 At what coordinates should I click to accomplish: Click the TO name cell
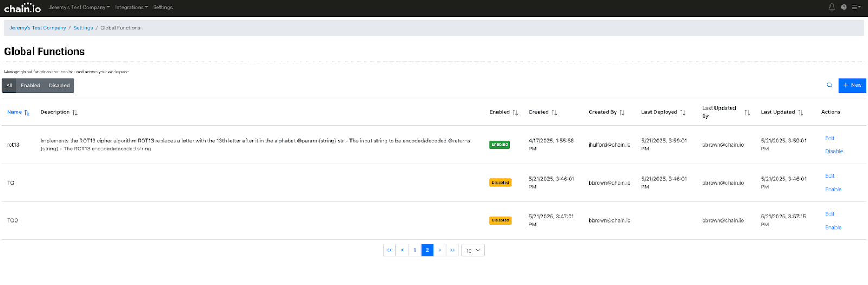pyautogui.click(x=11, y=183)
